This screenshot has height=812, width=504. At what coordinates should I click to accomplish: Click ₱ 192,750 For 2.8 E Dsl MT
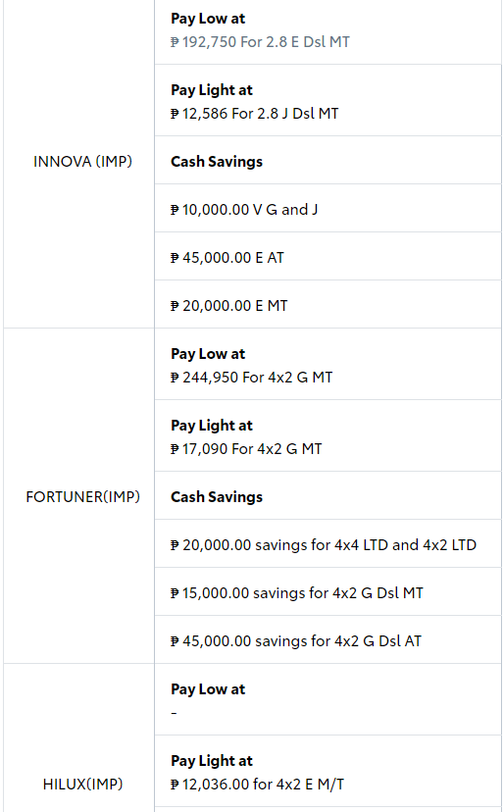[260, 42]
